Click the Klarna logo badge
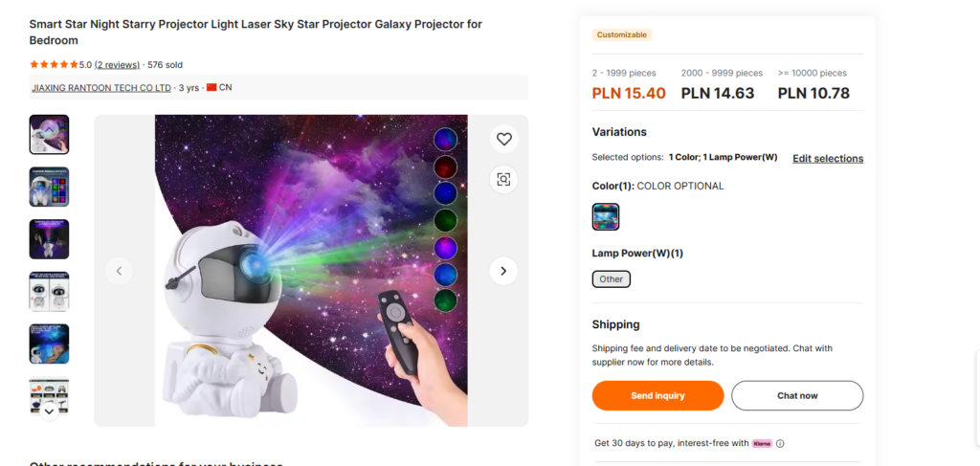Screen dimensions: 980x466 coord(762,444)
